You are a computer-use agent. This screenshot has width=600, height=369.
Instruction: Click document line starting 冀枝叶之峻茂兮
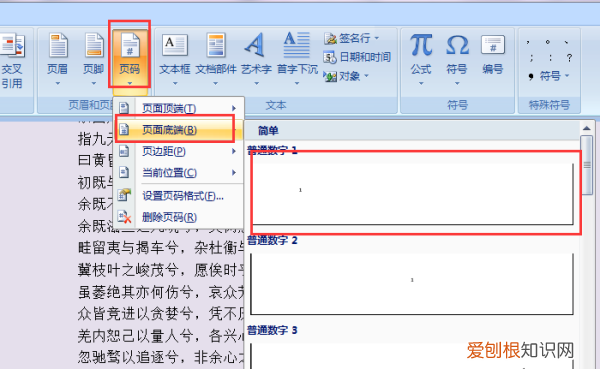point(161,270)
